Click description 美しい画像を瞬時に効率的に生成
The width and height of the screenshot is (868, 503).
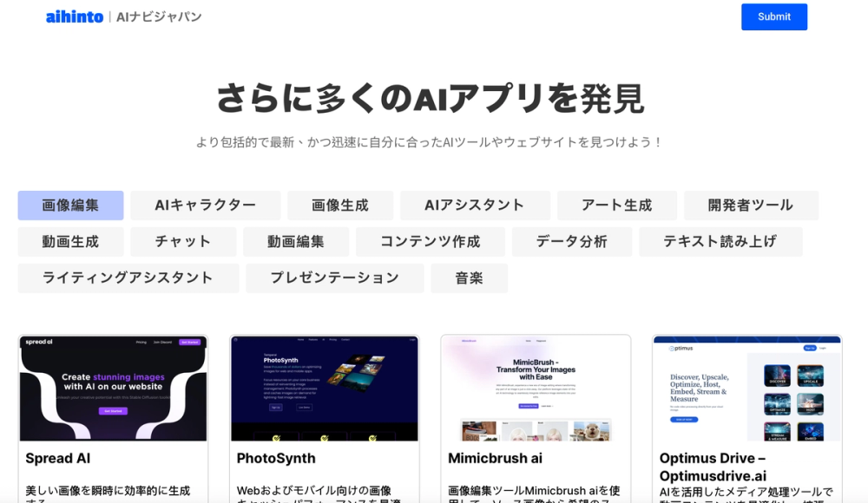coord(108,491)
